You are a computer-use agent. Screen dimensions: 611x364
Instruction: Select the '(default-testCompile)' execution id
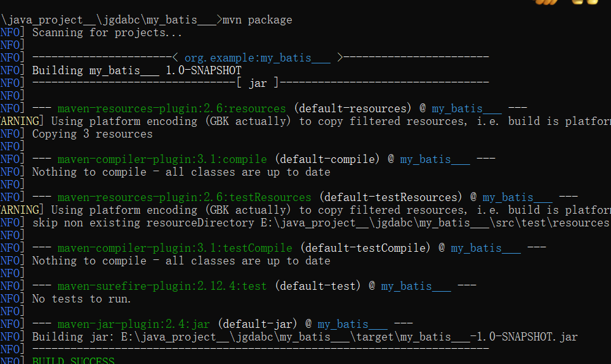tap(366, 248)
